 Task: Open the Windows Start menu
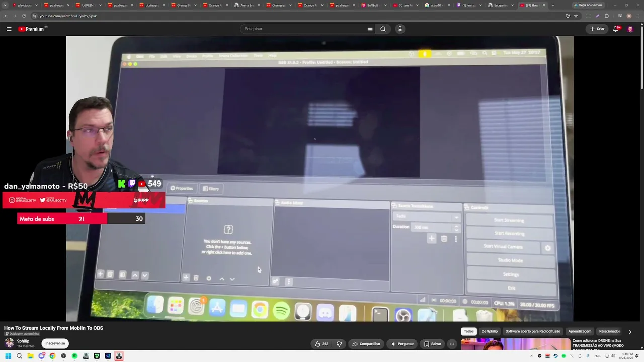coord(8,356)
